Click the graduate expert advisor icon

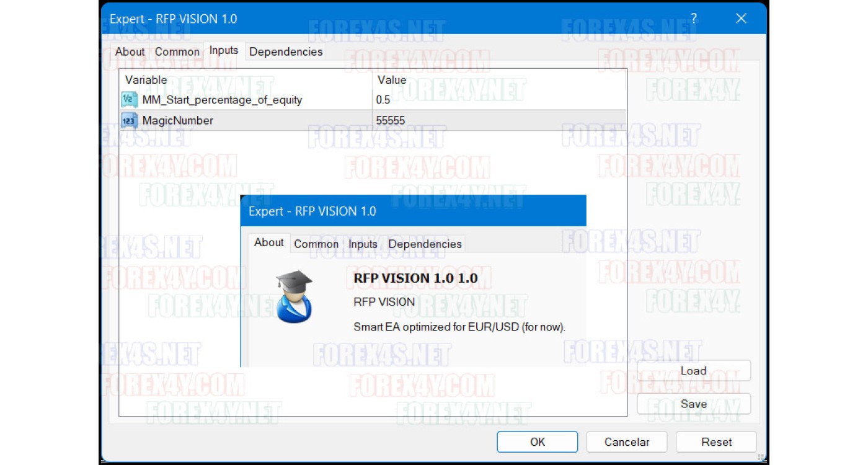(x=294, y=296)
